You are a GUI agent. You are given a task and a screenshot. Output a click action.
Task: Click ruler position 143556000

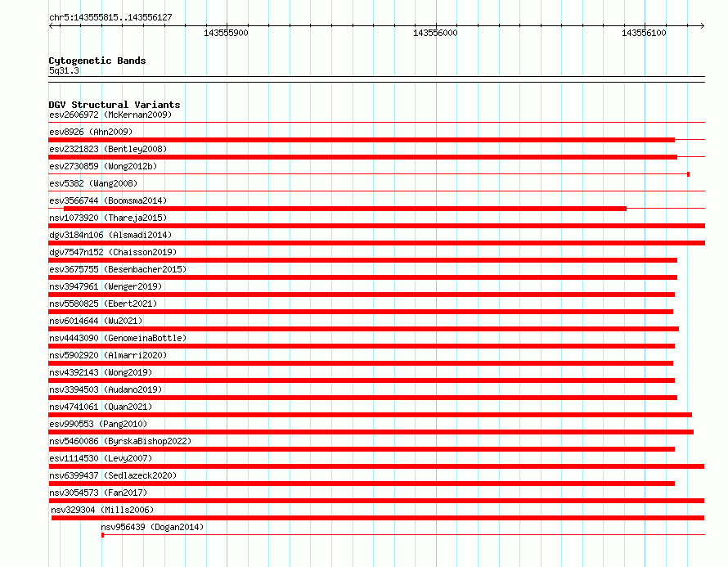[x=435, y=33]
